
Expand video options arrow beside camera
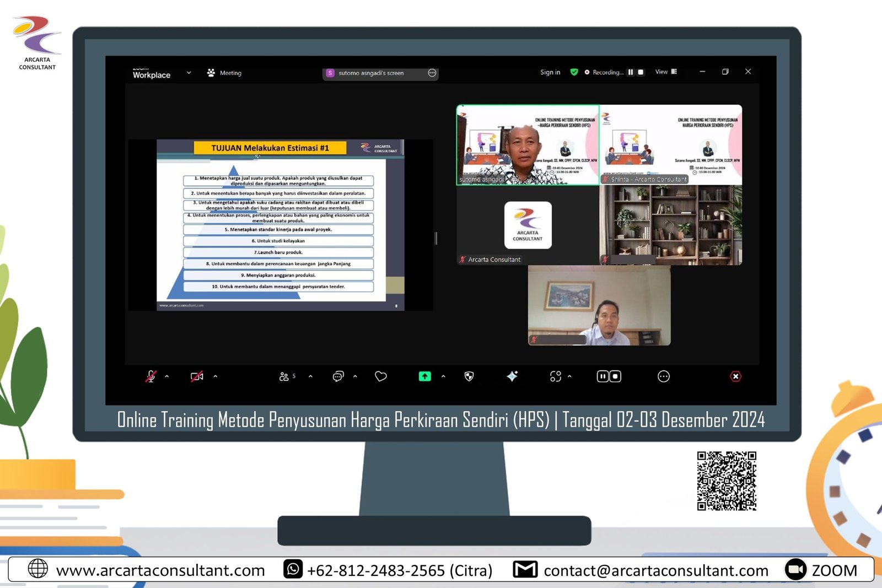pos(216,376)
